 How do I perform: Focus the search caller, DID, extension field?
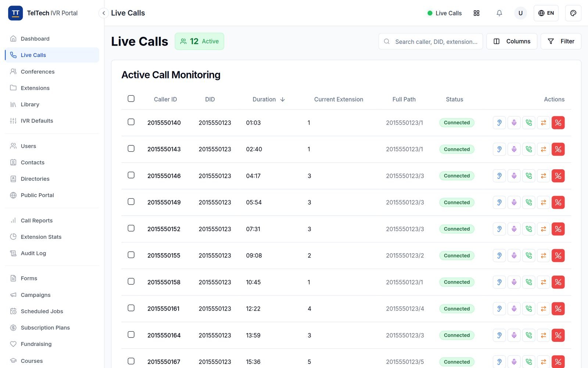(x=431, y=42)
